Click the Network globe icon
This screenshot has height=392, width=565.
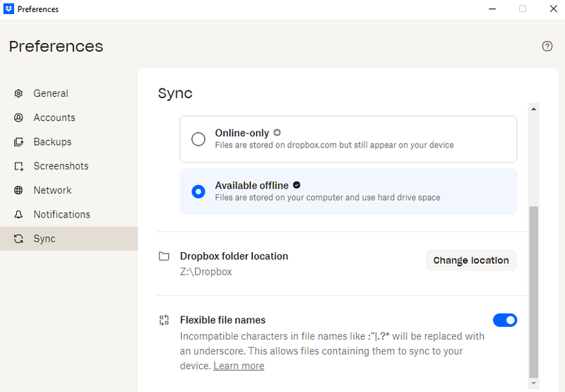click(x=19, y=191)
